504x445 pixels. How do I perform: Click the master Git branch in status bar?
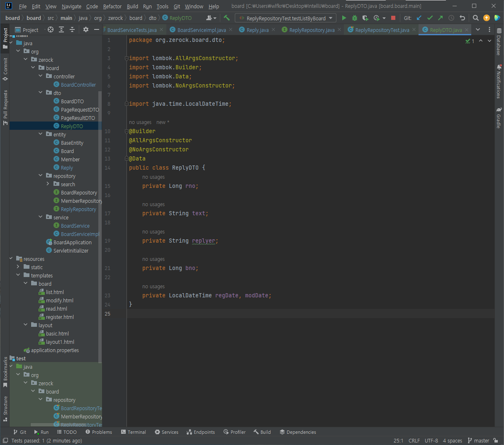coord(478,440)
